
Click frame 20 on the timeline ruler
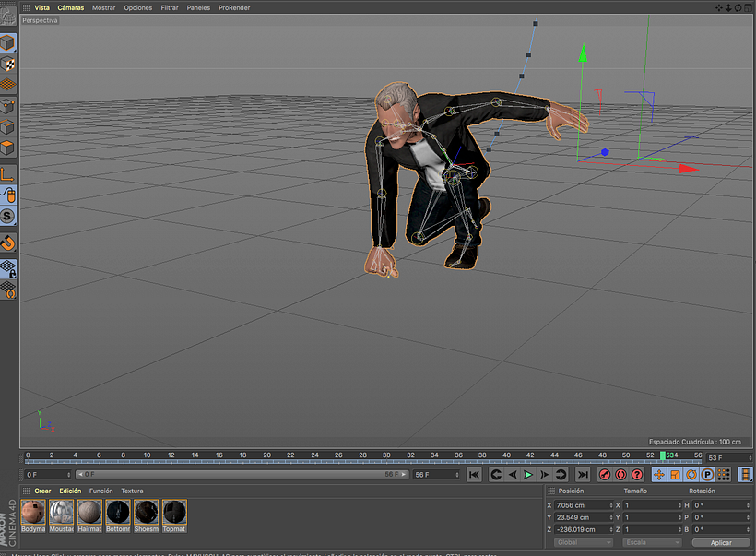tap(266, 455)
